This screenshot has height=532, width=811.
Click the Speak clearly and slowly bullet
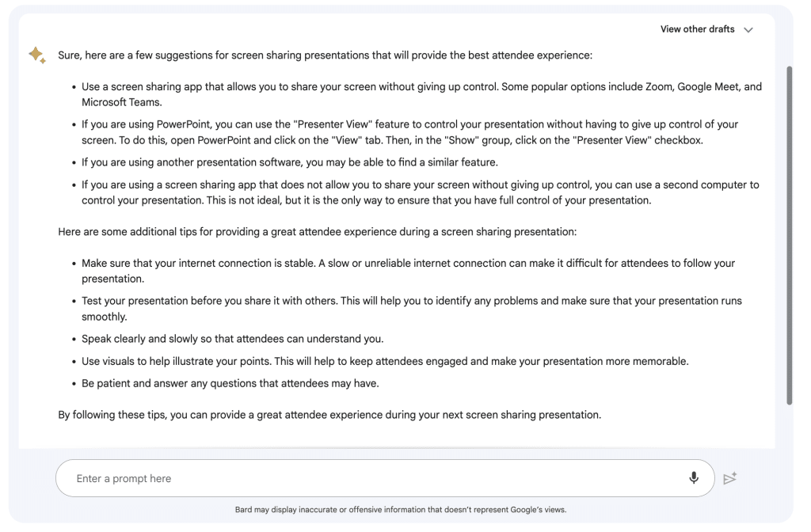[232, 339]
